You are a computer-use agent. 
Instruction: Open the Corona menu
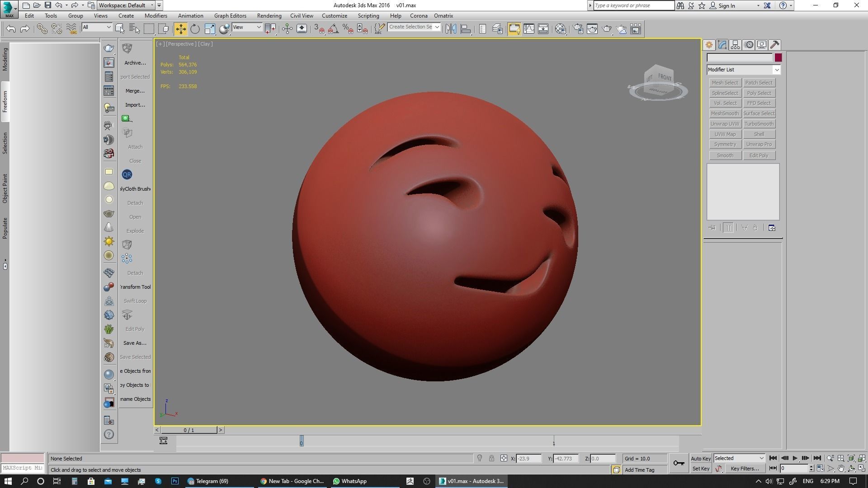(419, 16)
